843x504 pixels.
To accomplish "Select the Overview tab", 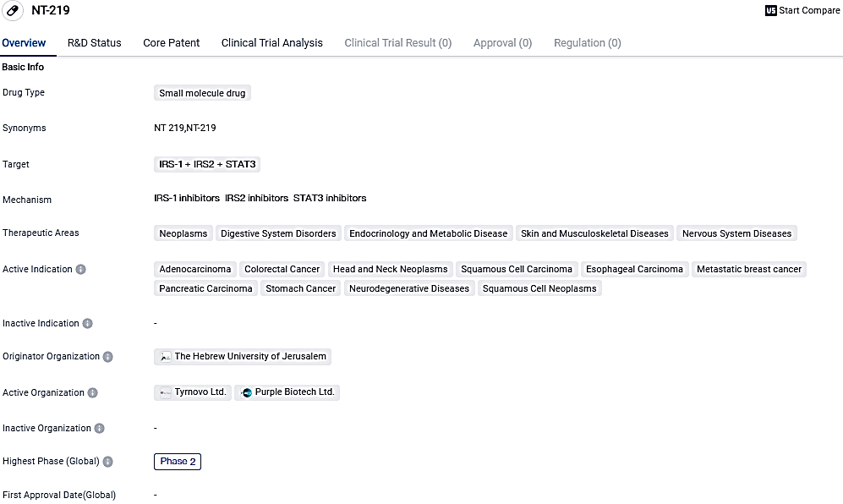I will [24, 43].
